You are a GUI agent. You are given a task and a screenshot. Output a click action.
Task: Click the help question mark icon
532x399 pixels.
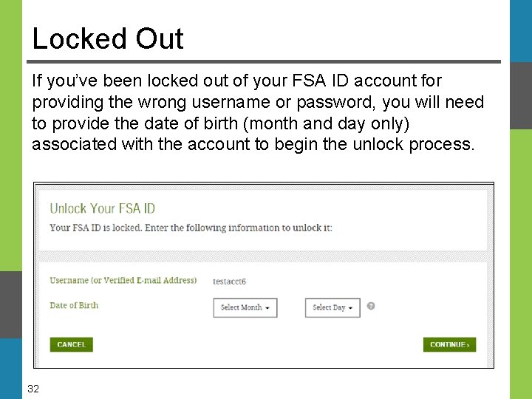(x=371, y=306)
